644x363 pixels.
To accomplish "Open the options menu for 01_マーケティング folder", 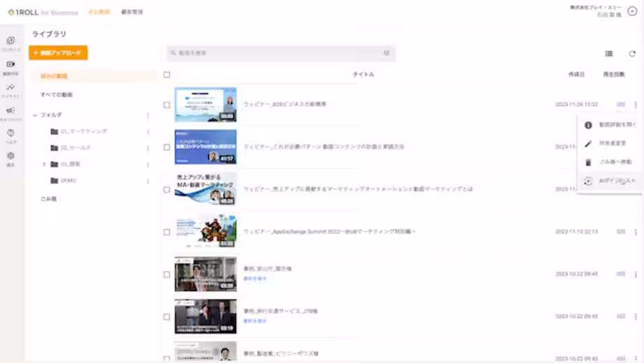I will (148, 132).
